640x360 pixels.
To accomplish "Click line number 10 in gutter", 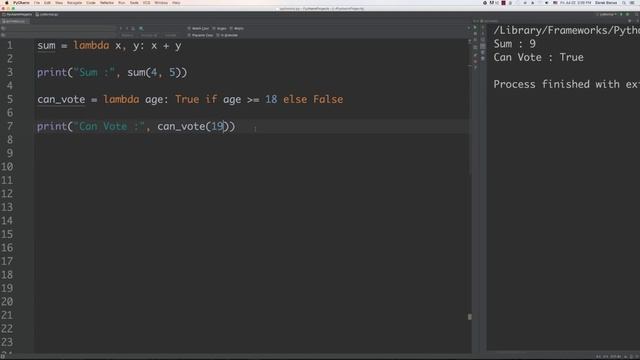I will 7,167.
